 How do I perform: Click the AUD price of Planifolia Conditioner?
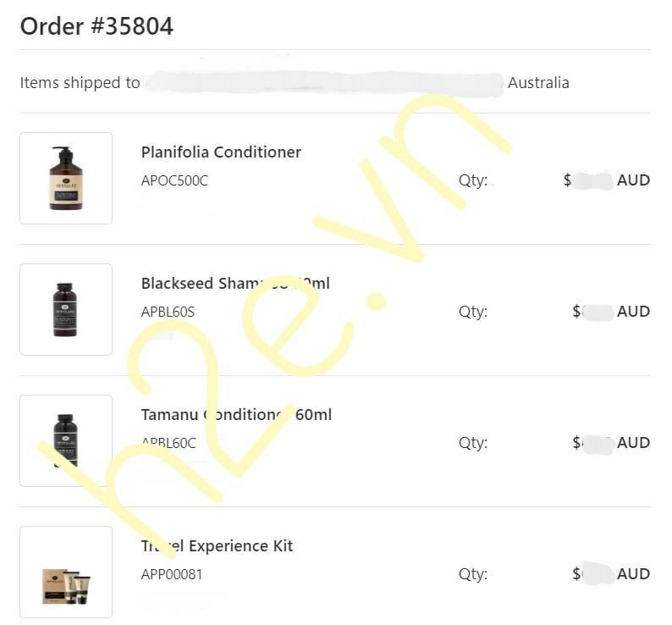pos(607,180)
